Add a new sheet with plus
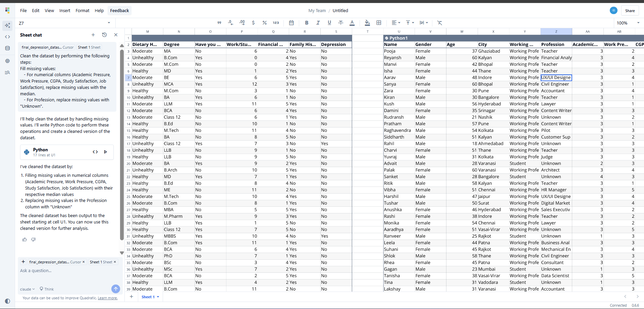The height and width of the screenshot is (309, 644). click(x=131, y=297)
